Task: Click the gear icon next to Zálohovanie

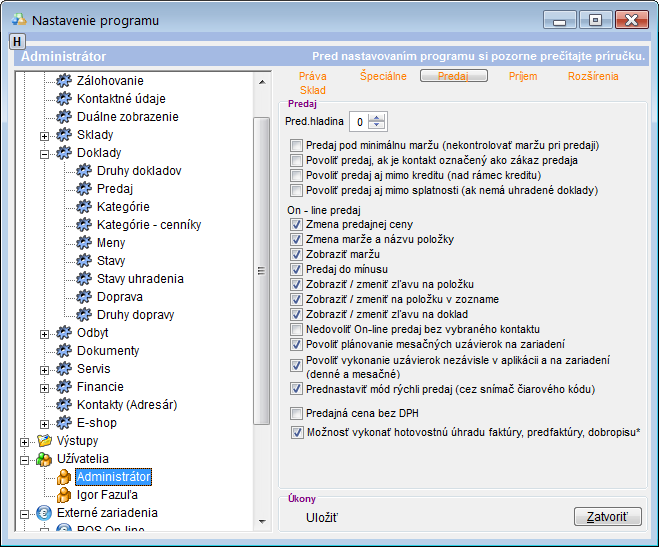Action: click(x=64, y=81)
